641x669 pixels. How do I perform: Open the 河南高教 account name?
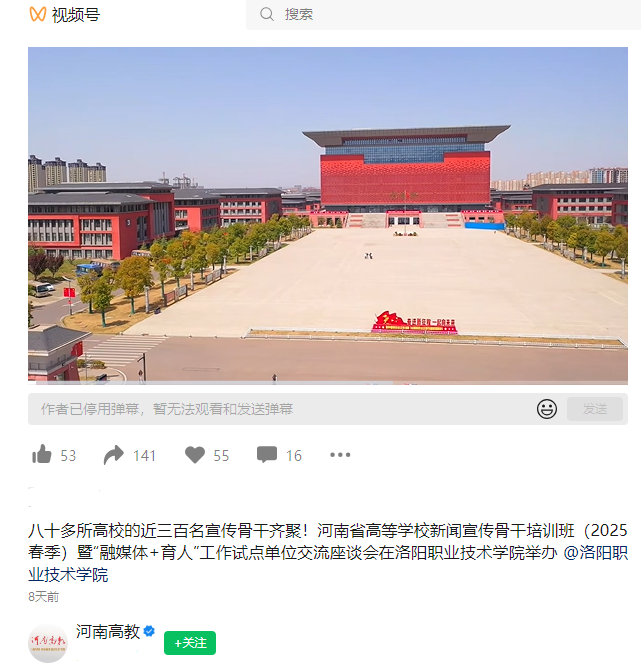[x=108, y=631]
